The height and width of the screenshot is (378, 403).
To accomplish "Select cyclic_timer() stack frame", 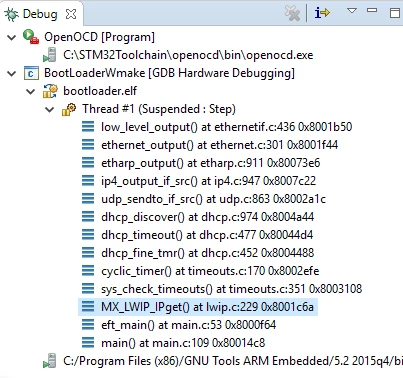I will (210, 271).
